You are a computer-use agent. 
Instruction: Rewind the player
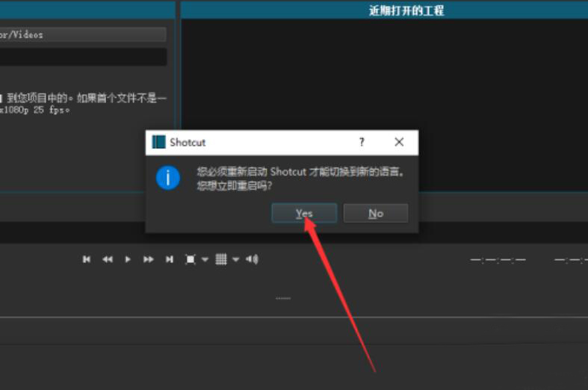[108, 259]
